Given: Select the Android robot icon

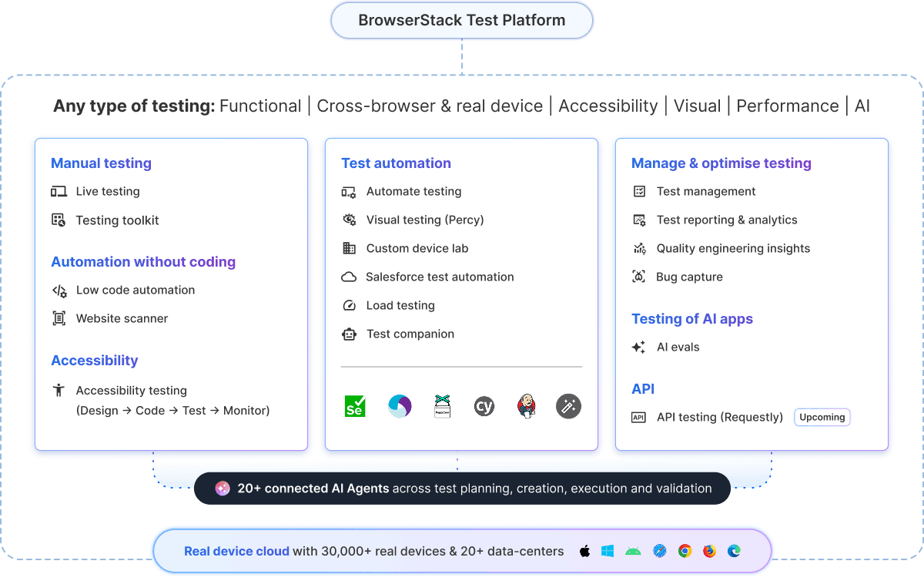Looking at the screenshot, I should click(x=633, y=551).
